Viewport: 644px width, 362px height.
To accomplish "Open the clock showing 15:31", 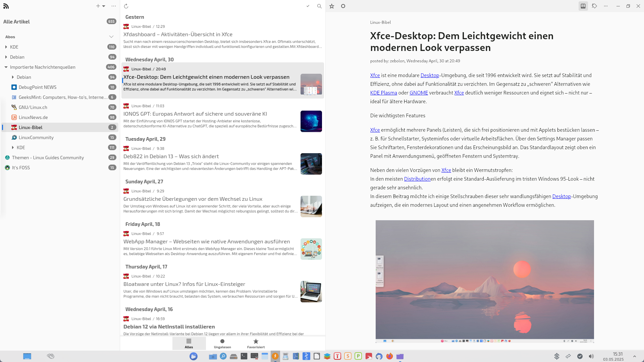I will 613,356.
